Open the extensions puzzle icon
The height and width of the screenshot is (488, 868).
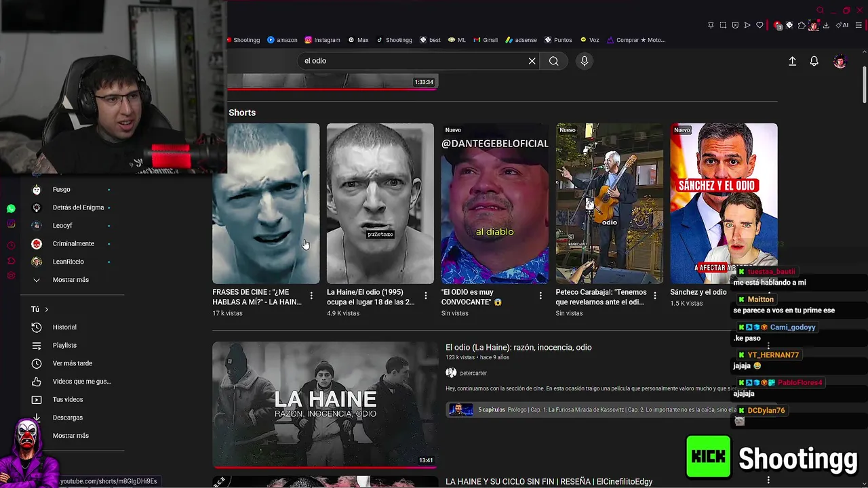pyautogui.click(x=802, y=25)
